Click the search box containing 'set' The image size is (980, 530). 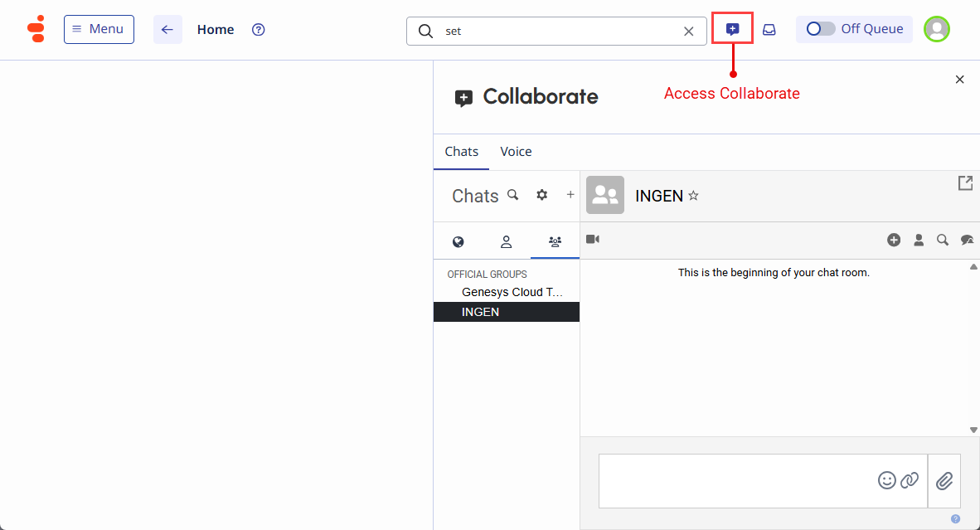555,32
